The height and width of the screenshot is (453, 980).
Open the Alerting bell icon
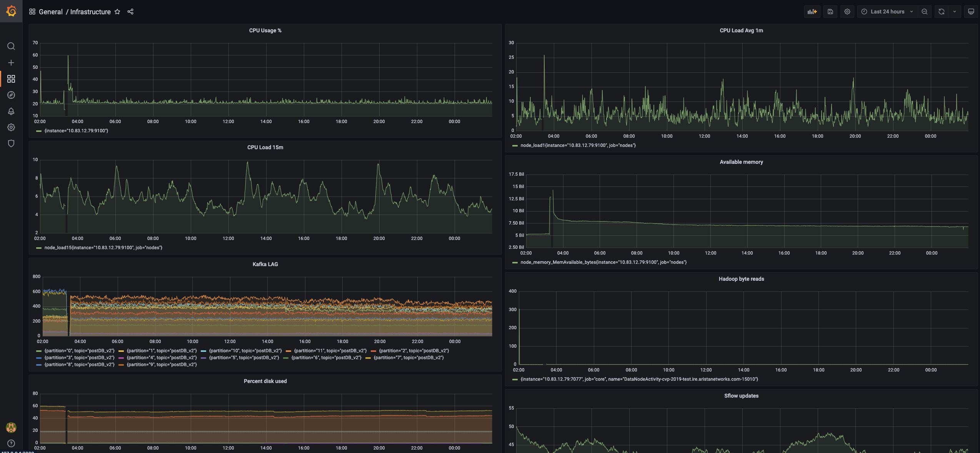11,111
